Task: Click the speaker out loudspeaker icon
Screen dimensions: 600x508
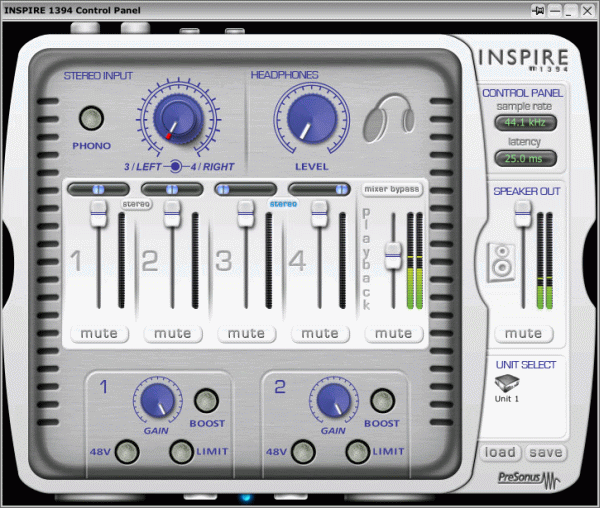Action: pos(501,263)
